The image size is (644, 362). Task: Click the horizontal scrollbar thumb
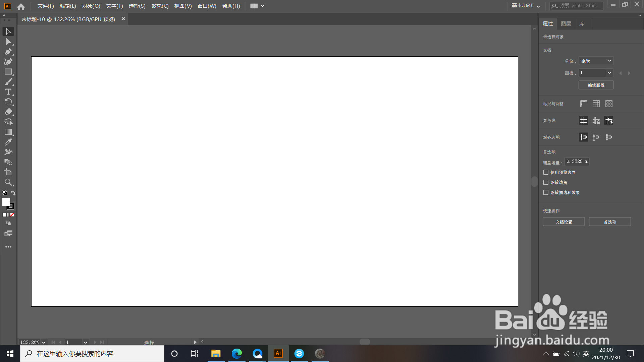pyautogui.click(x=365, y=342)
